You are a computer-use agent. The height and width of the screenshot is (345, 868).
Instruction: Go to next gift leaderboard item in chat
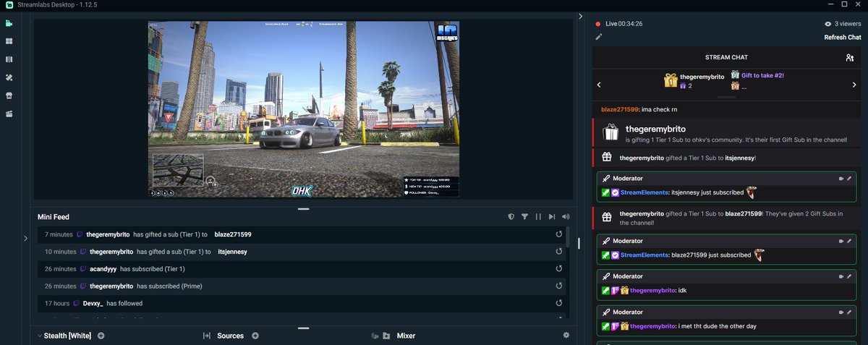click(x=855, y=85)
